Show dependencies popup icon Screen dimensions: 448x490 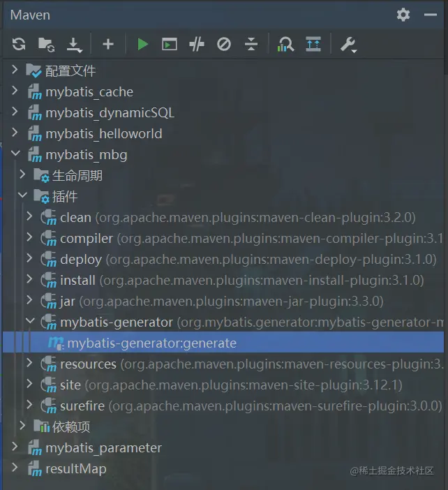[313, 44]
